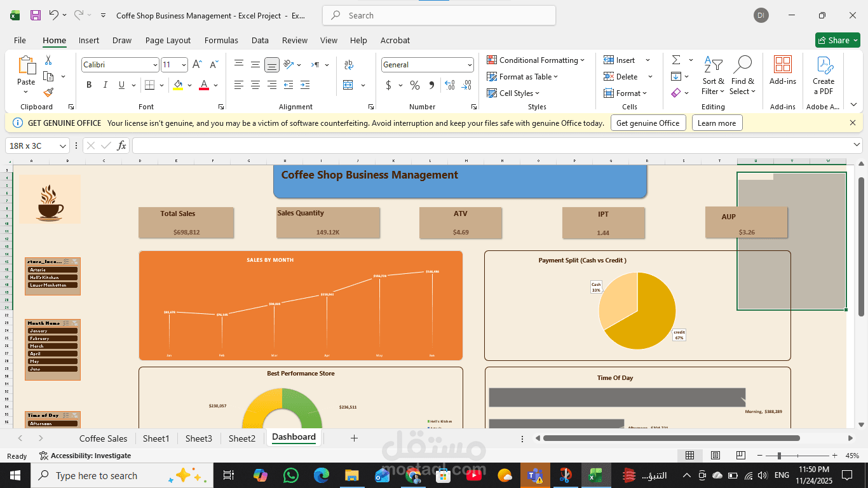Click the Accounting Number Format dollar icon

click(x=389, y=85)
